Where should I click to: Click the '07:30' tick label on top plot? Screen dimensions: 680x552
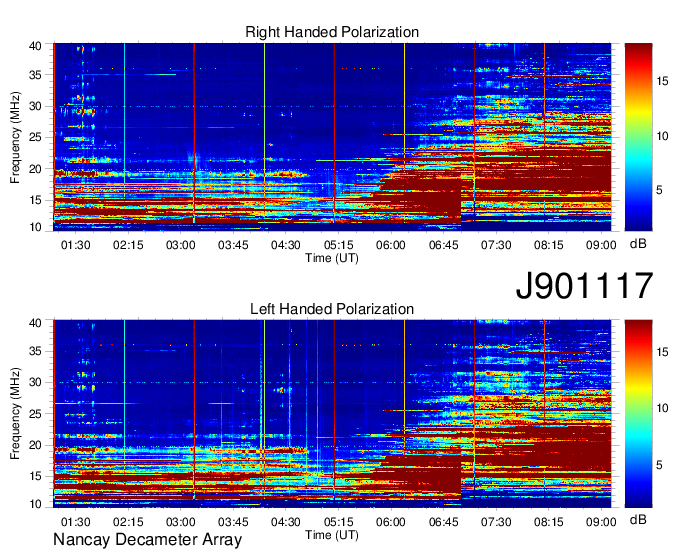click(x=496, y=245)
